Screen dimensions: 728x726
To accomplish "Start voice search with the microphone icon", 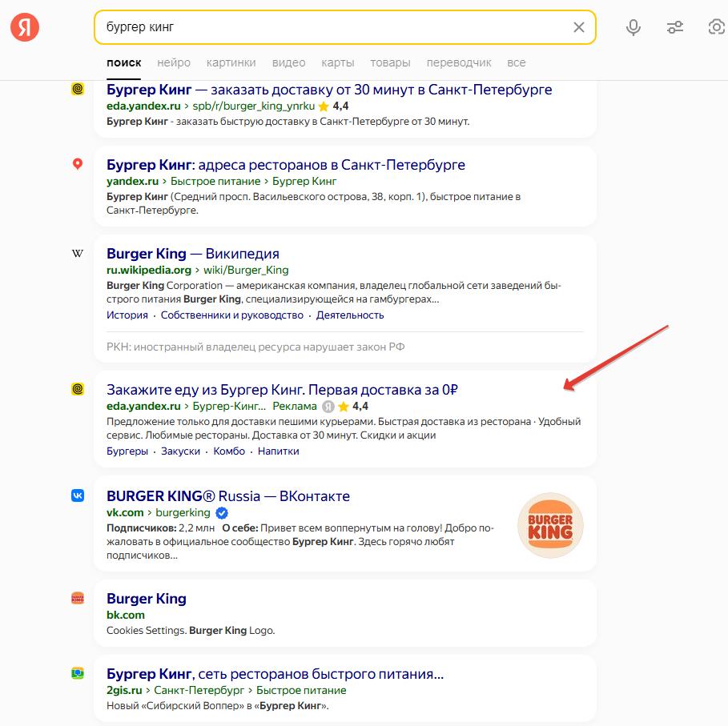I will (x=633, y=27).
